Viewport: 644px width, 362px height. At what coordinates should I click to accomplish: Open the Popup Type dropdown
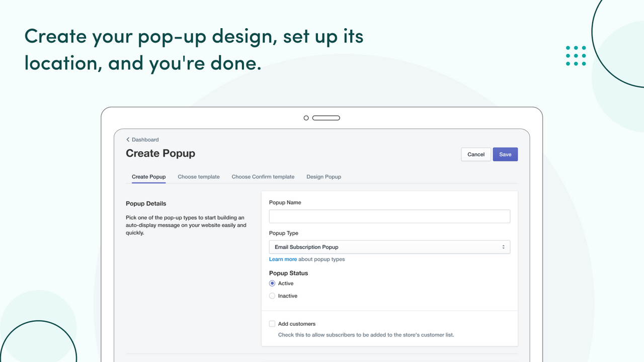[x=389, y=247]
